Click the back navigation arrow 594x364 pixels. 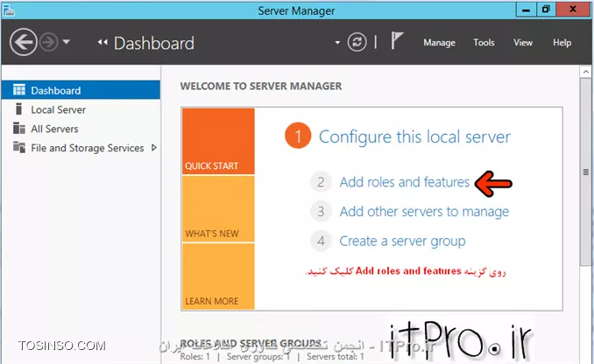pos(24,42)
